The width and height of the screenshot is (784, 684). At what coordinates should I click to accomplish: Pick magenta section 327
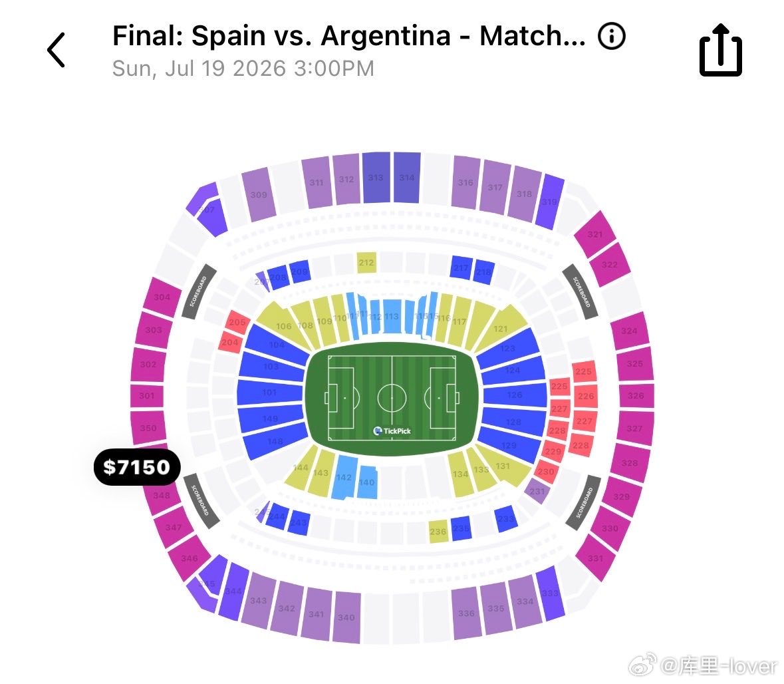tap(635, 428)
